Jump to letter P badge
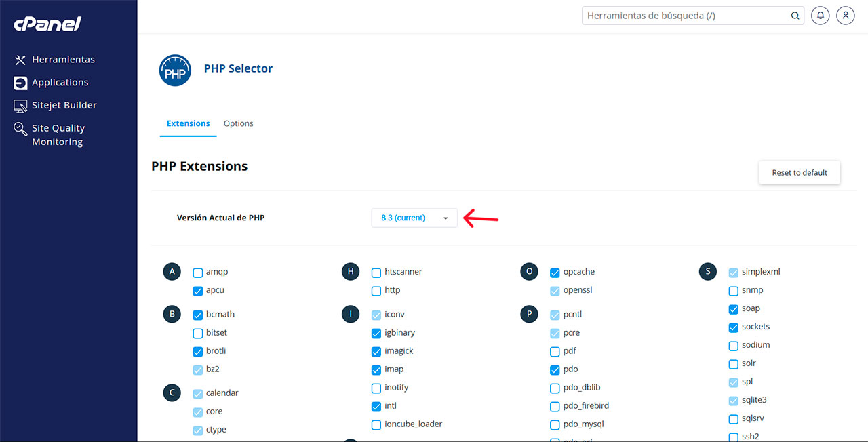868x442 pixels. tap(529, 315)
